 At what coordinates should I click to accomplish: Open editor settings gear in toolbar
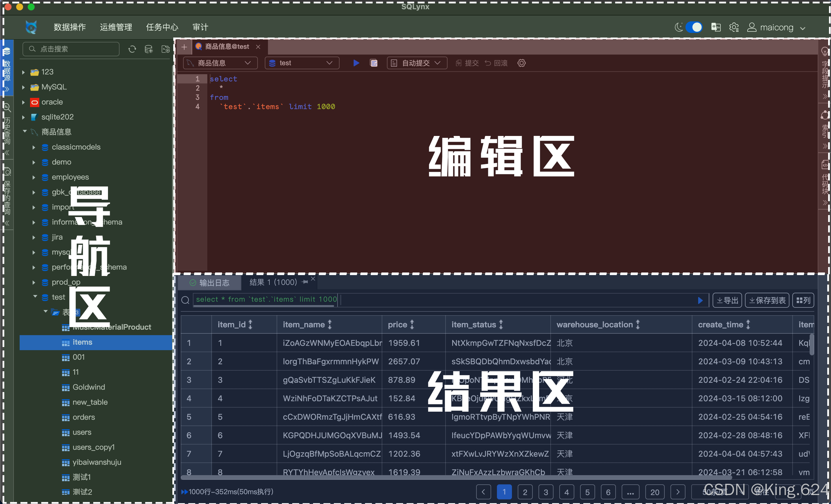(x=521, y=63)
